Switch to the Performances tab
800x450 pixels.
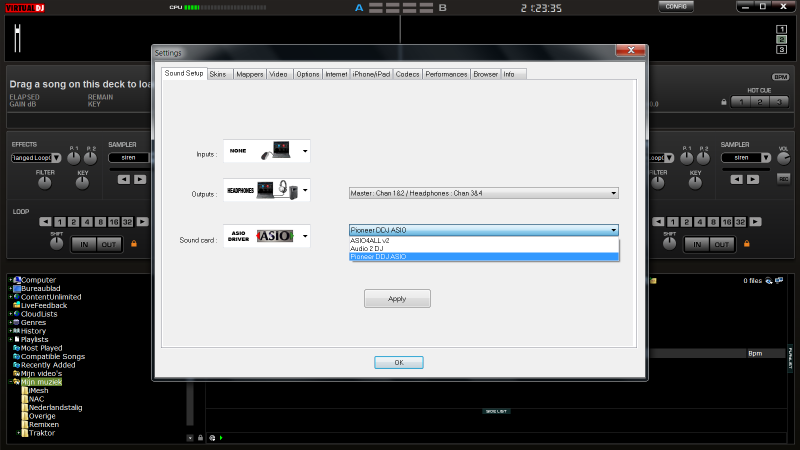(x=446, y=74)
